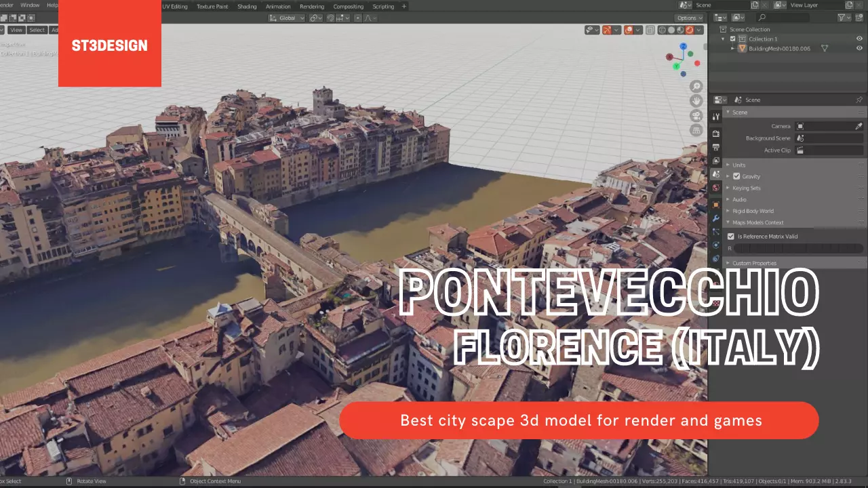Select solid viewport shading
Screen dimensions: 868x488
tap(671, 30)
